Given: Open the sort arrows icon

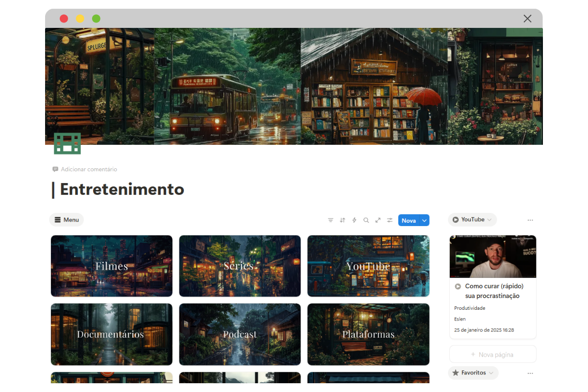Looking at the screenshot, I should click(x=343, y=220).
